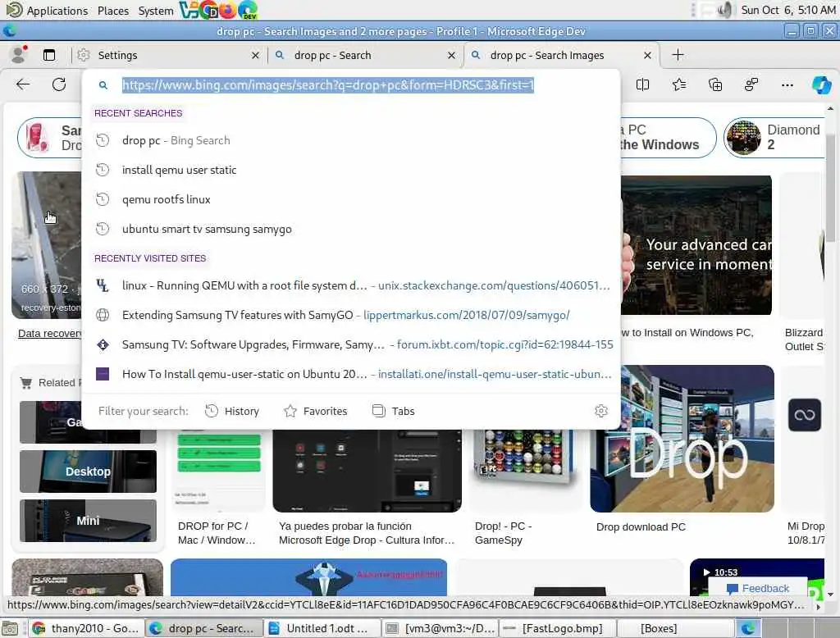This screenshot has width=840, height=638.
Task: Launch Edge Dev from the top panel
Action: coord(248,10)
